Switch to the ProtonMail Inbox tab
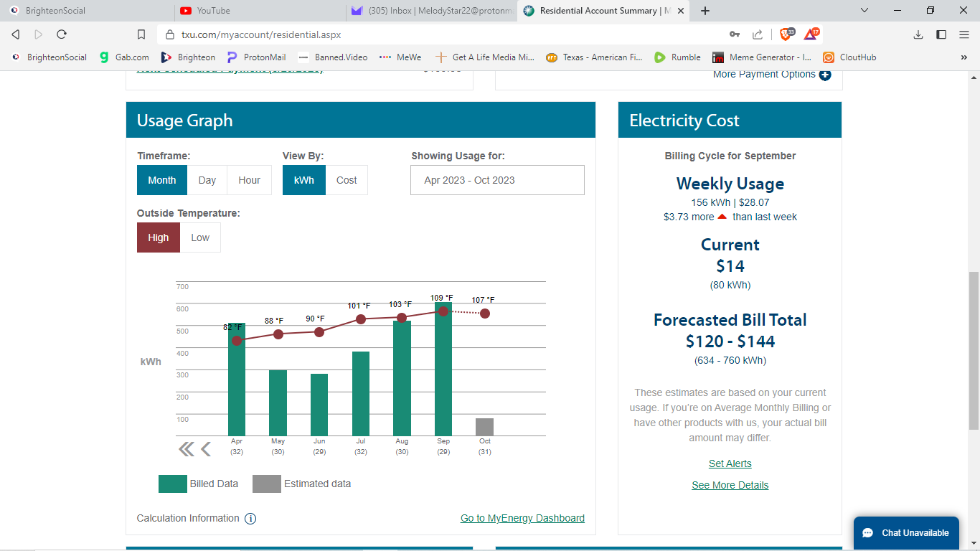980x551 pixels. click(x=430, y=11)
